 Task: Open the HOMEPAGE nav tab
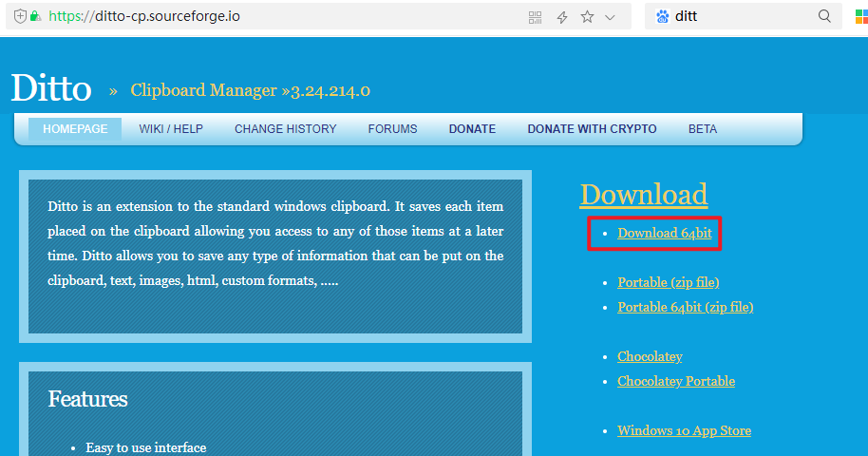pyautogui.click(x=75, y=129)
